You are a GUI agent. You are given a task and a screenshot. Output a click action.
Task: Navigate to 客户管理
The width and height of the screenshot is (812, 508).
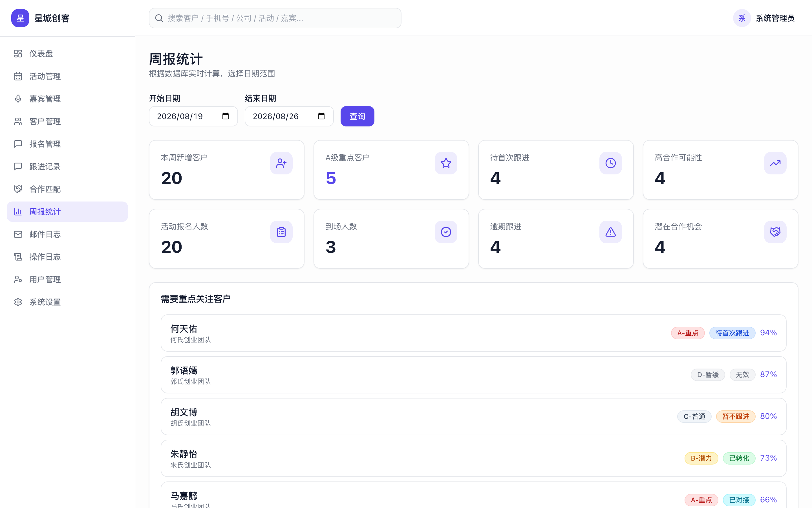(67, 121)
